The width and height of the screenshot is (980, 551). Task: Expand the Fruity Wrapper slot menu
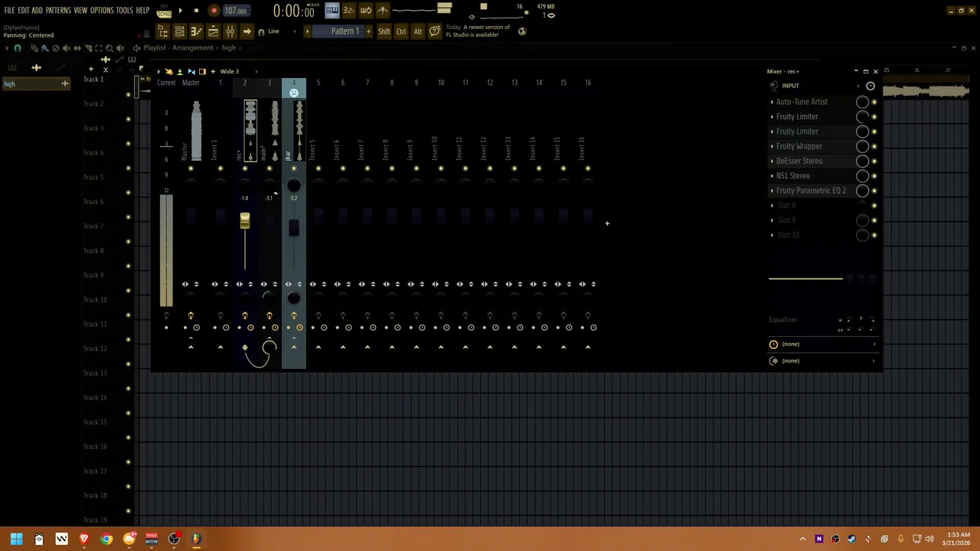coord(772,146)
